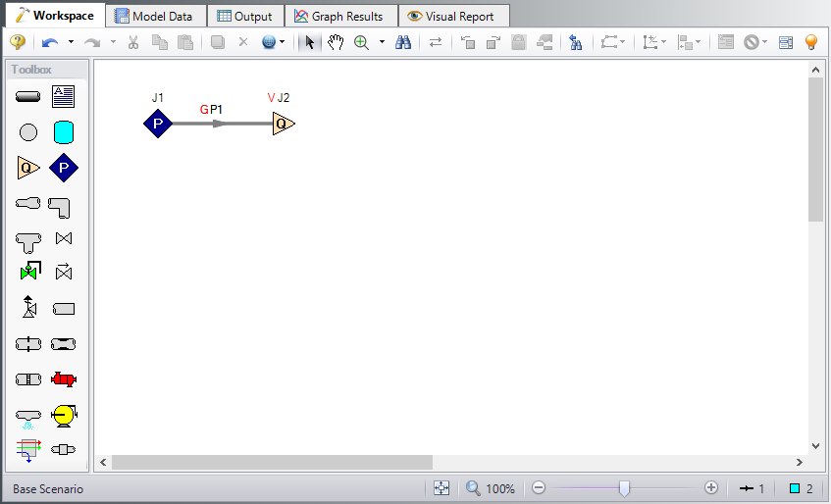Image resolution: width=831 pixels, height=504 pixels.
Task: Click the zoom in plus button
Action: coord(711,488)
